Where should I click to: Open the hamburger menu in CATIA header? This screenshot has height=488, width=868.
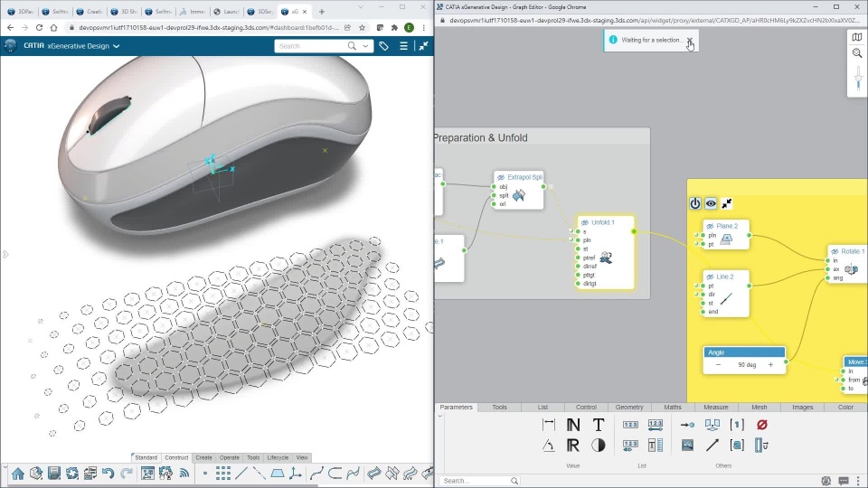(403, 46)
